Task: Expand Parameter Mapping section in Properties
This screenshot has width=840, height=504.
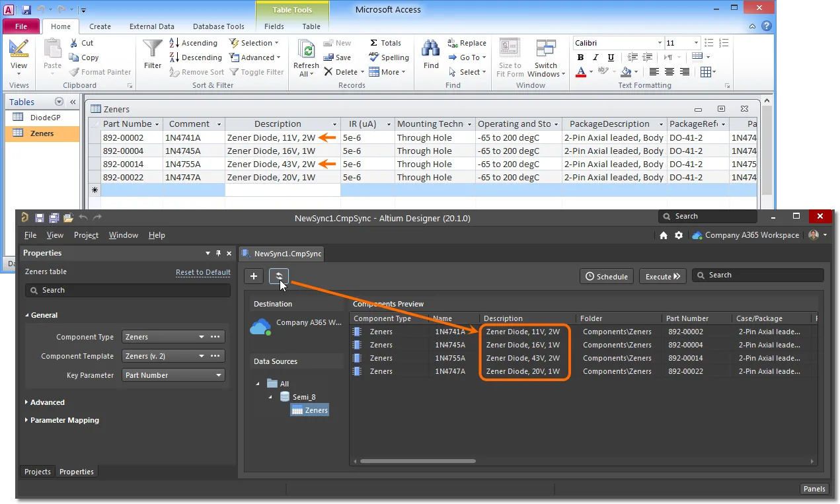Action: pos(61,420)
